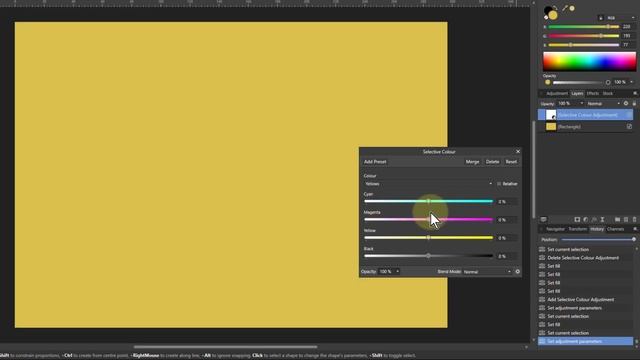Click the Group Layers icon
Screen dimensions: 640x360
point(618,220)
